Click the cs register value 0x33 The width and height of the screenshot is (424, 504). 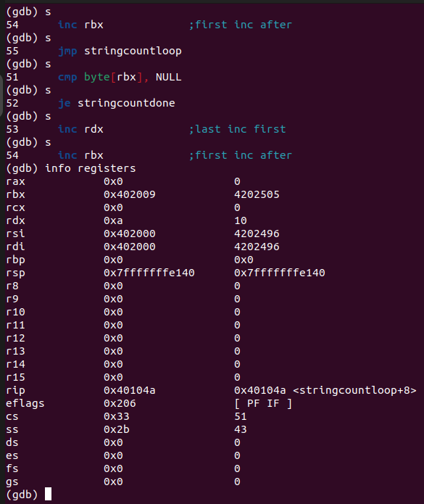coord(116,416)
